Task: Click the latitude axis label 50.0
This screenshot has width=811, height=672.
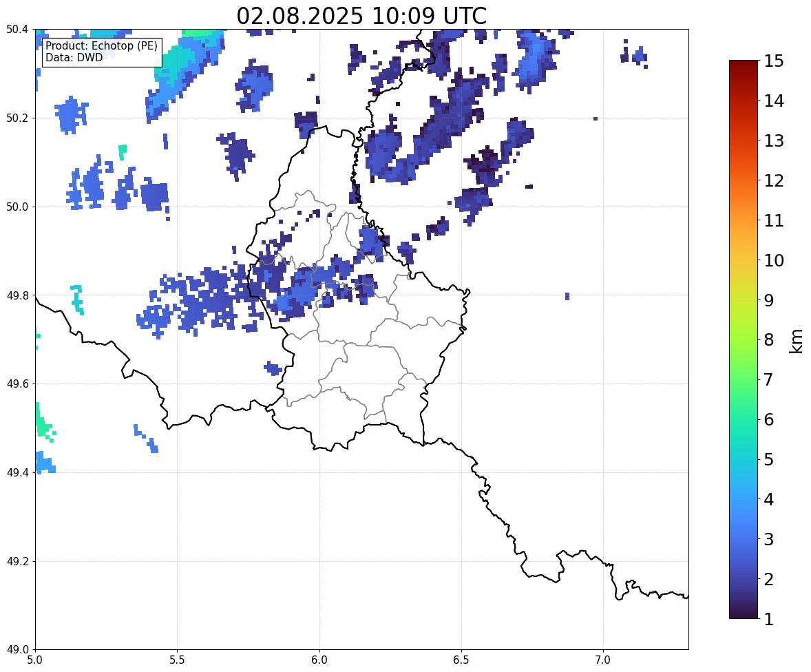Action: (17, 207)
